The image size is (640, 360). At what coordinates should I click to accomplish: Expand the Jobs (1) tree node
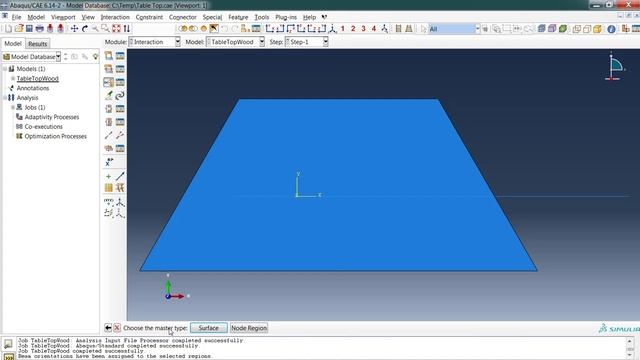point(13,107)
